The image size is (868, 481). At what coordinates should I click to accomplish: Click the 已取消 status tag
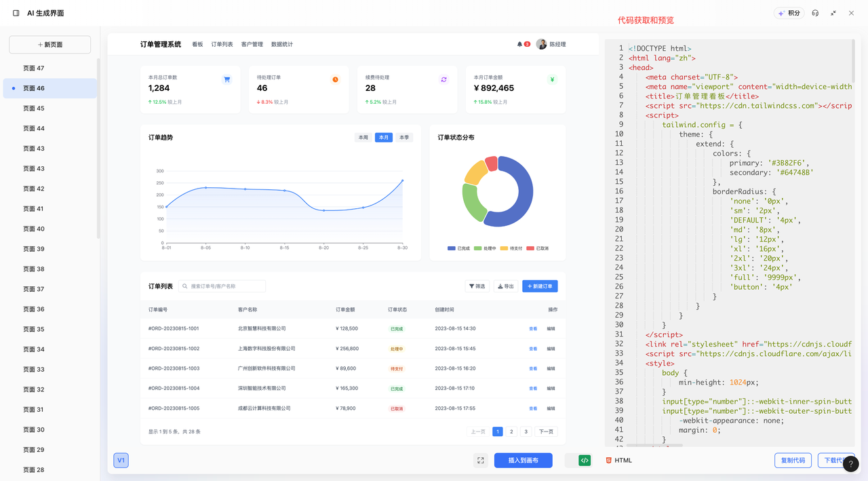(397, 409)
